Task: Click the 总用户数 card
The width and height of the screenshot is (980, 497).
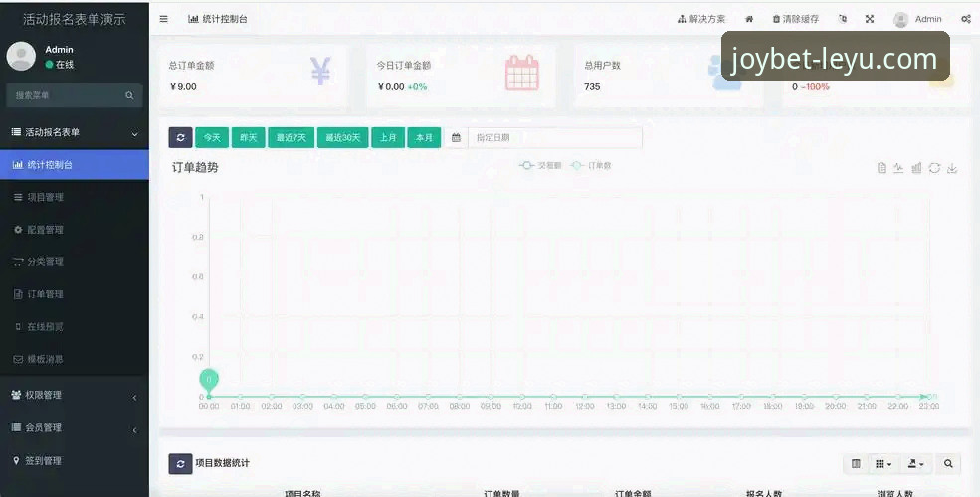Action: 669,76
